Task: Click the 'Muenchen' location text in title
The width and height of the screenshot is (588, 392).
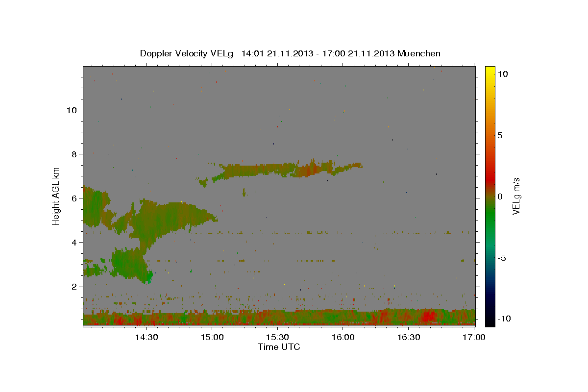Action: tap(419, 53)
